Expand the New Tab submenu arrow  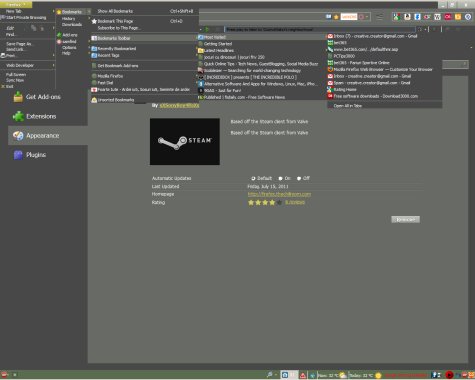pyautogui.click(x=53, y=11)
